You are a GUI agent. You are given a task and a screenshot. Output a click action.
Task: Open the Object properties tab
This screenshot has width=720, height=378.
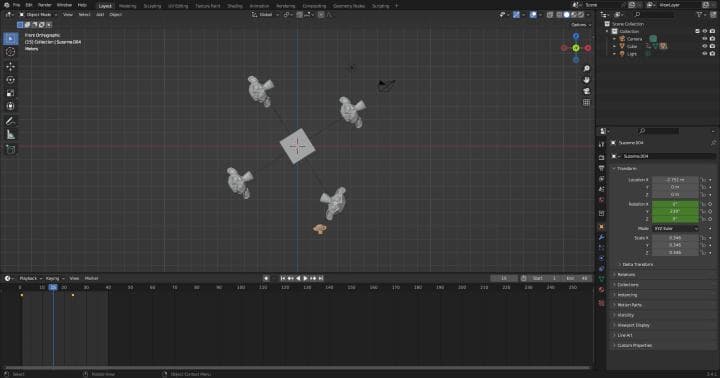[x=602, y=226]
